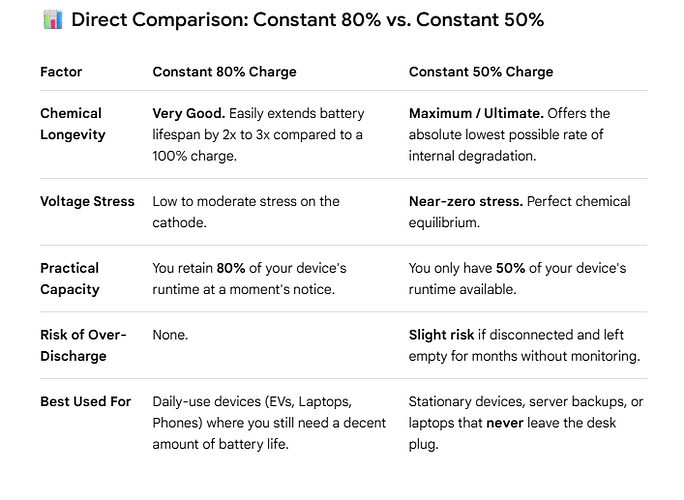Click the bold 80% runtime value
The height and width of the screenshot is (500, 684).
point(231,268)
